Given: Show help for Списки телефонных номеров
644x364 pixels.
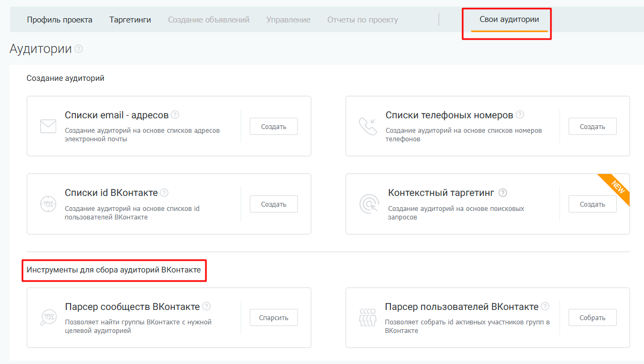Looking at the screenshot, I should coord(520,115).
